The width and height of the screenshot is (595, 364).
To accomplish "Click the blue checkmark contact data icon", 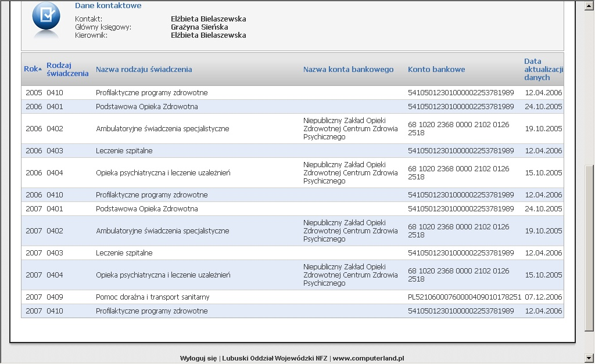I will click(46, 17).
